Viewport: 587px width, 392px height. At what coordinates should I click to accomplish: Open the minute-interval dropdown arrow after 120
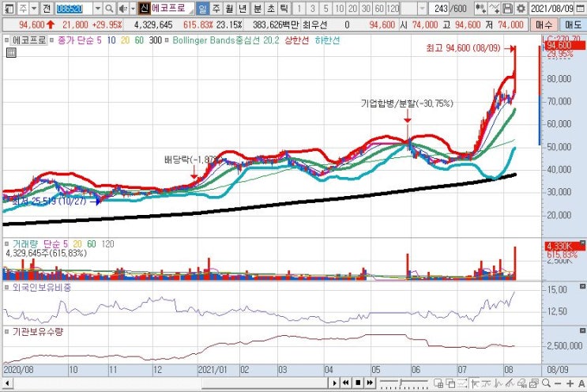coord(423,8)
